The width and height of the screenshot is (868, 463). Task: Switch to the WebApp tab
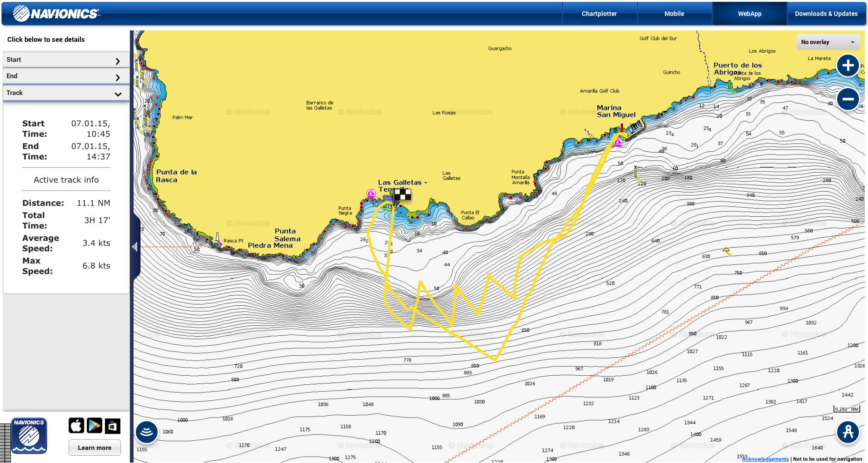(x=749, y=14)
